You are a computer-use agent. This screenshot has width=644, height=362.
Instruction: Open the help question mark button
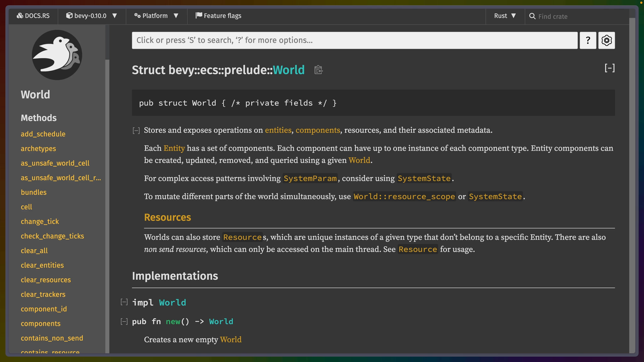click(588, 40)
